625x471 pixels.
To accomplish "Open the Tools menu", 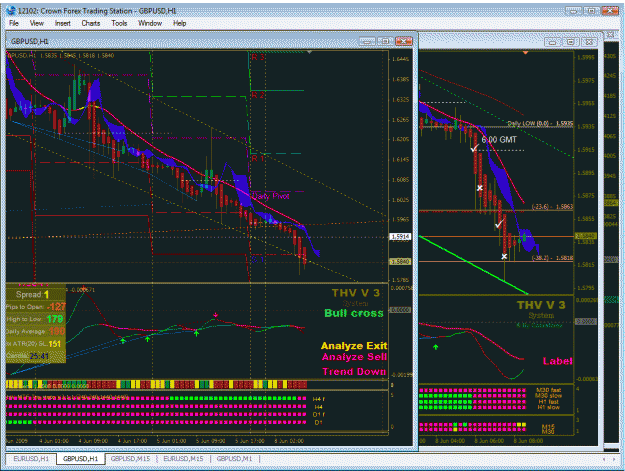I will pyautogui.click(x=119, y=23).
